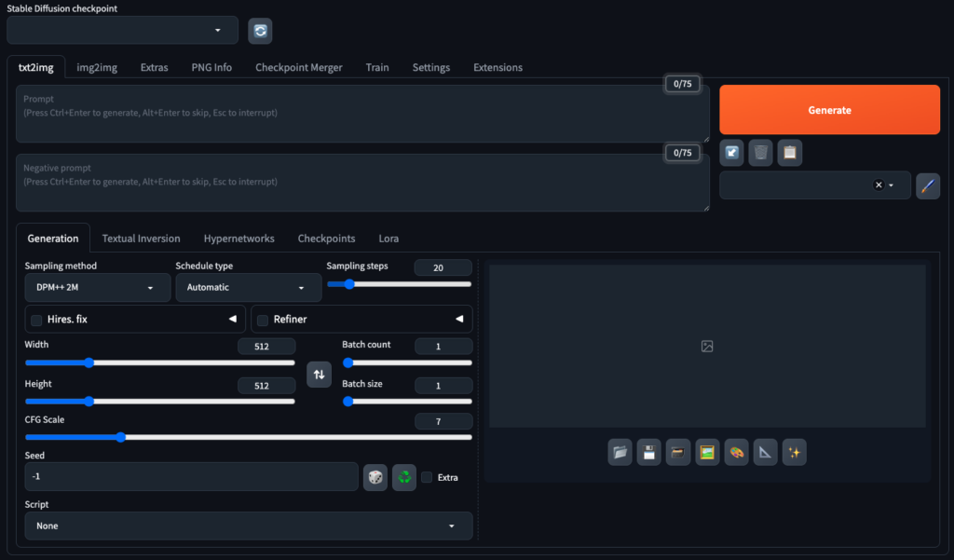
Task: Enable the Refiner checkbox
Action: pyautogui.click(x=262, y=320)
